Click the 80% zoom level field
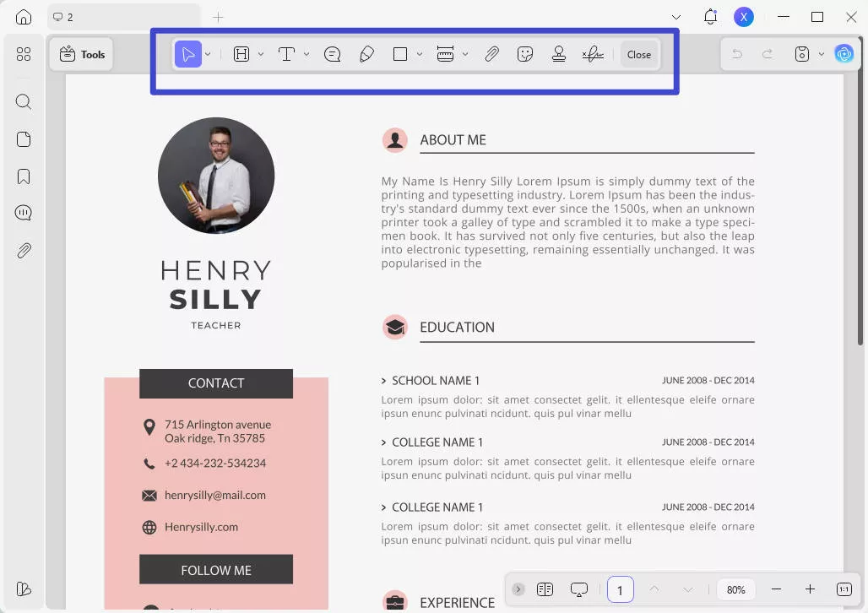868x613 pixels. pos(735,589)
